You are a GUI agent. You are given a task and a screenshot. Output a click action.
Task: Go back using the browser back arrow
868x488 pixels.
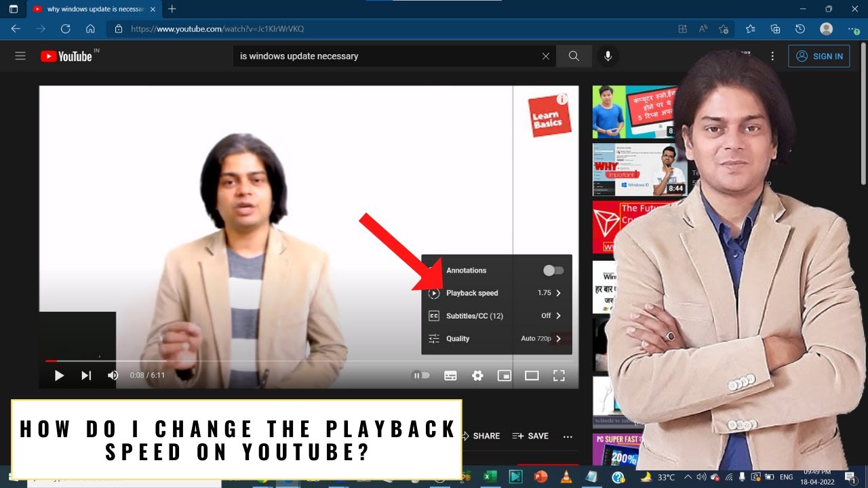(16, 29)
